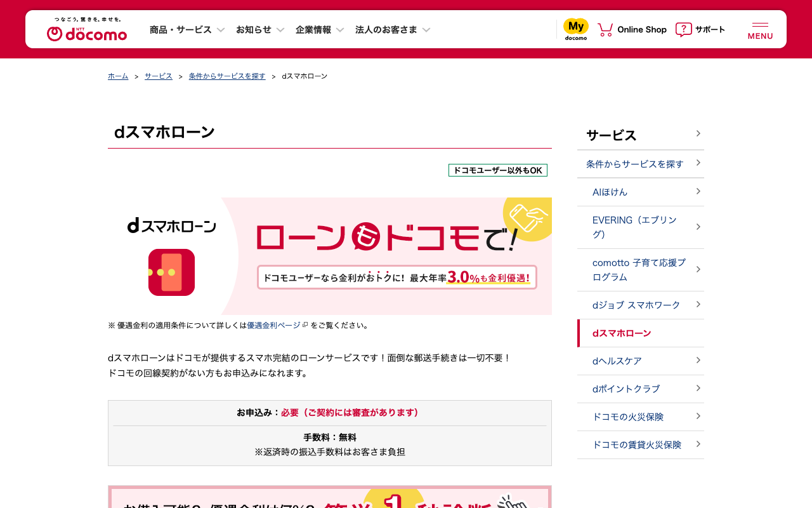The width and height of the screenshot is (812, 508).
Task: Click the chevron in the ドコモの賃貸火災保険 row
Action: pyautogui.click(x=698, y=444)
